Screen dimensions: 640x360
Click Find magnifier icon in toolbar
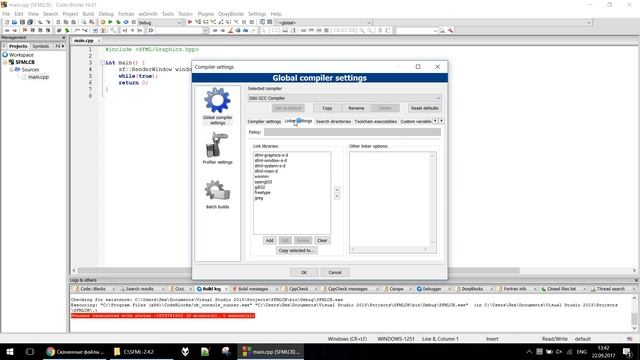tap(84, 22)
